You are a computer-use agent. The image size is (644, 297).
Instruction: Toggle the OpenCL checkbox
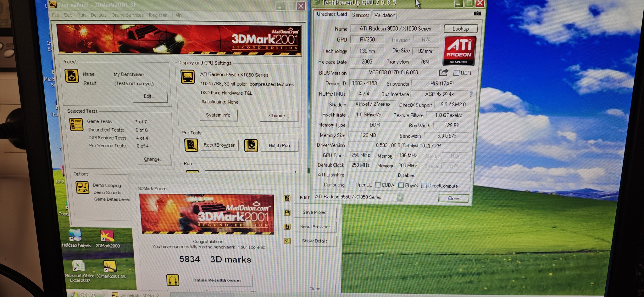tap(352, 185)
